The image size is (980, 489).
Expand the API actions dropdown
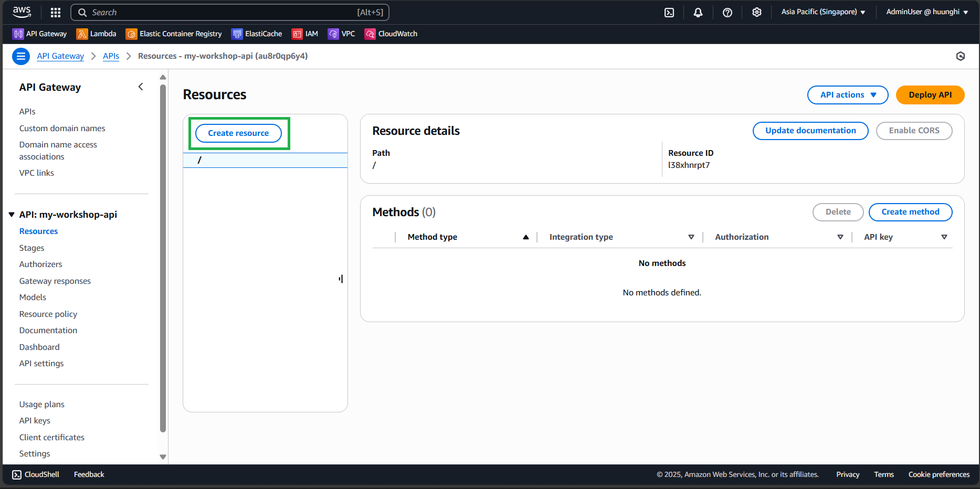click(x=848, y=95)
